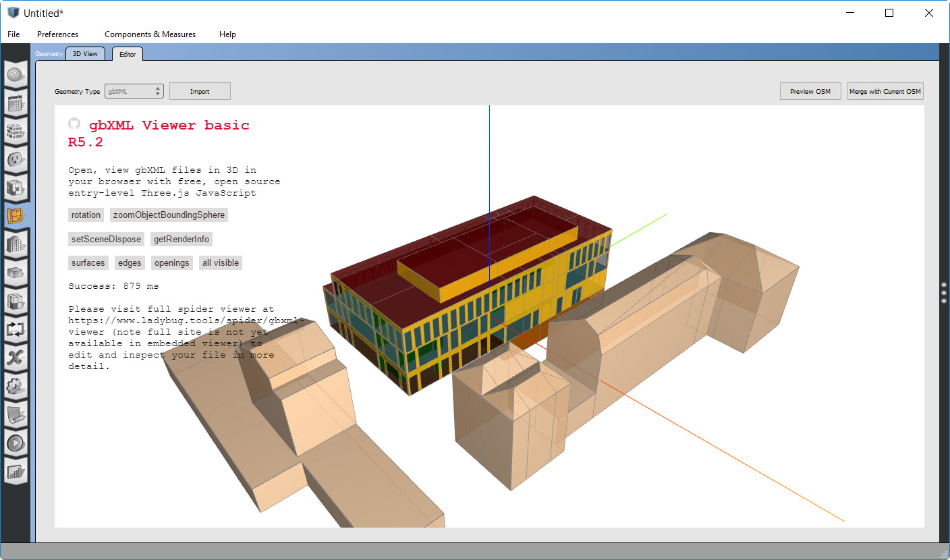The height and width of the screenshot is (560, 950).
Task: Click the Preview OSM button
Action: pos(810,91)
